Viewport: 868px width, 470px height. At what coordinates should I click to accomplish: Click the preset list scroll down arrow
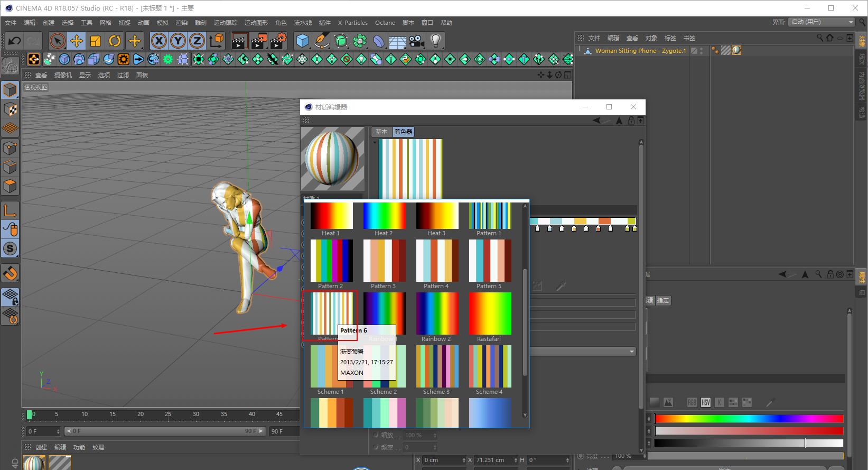click(x=525, y=415)
